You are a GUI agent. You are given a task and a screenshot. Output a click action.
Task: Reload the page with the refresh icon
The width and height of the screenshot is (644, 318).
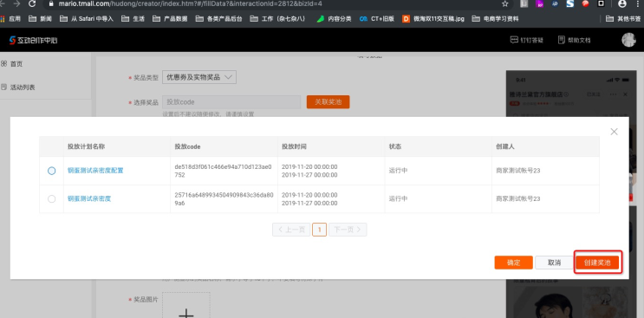[32, 3]
